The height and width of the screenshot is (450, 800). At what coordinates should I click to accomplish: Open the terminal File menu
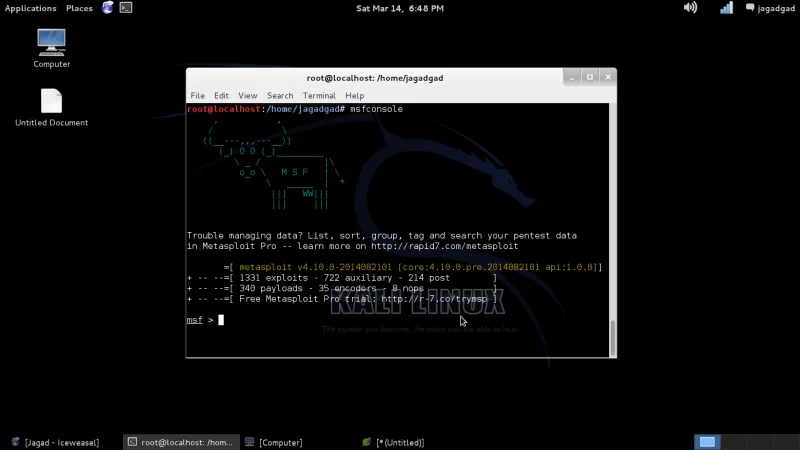pos(197,95)
